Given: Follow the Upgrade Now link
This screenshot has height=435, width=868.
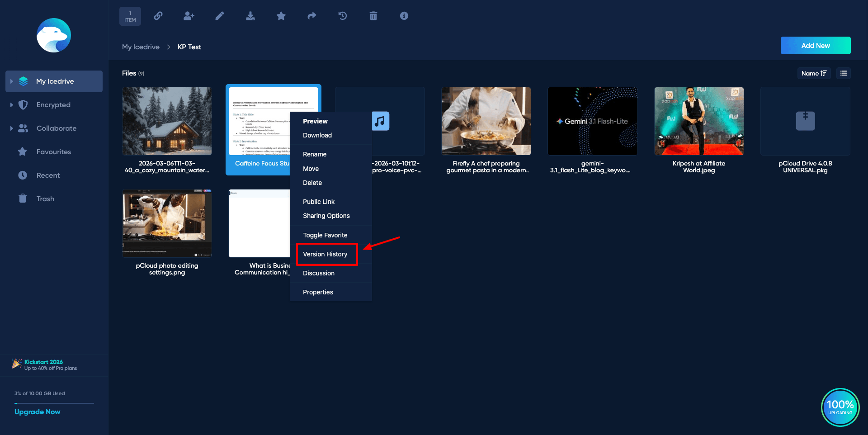Looking at the screenshot, I should [37, 412].
